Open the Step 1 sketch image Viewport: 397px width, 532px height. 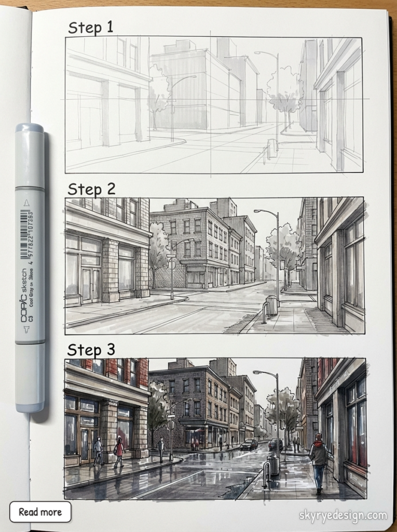pyautogui.click(x=214, y=105)
